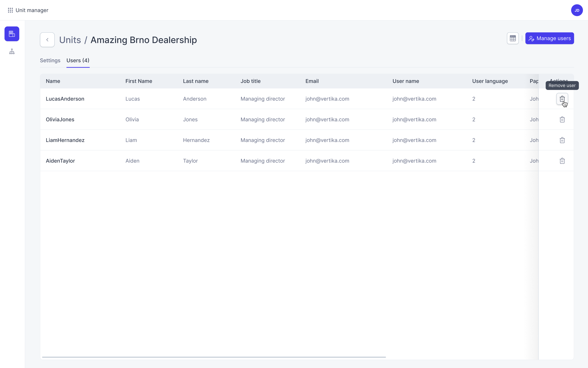Click the Job title column header
Viewport: 588px width, 368px height.
tap(251, 81)
